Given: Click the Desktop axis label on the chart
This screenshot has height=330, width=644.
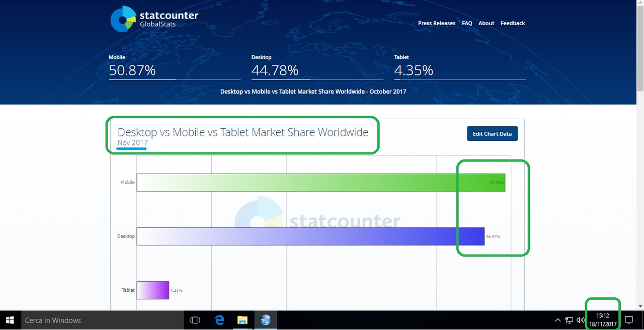Looking at the screenshot, I should pos(126,236).
